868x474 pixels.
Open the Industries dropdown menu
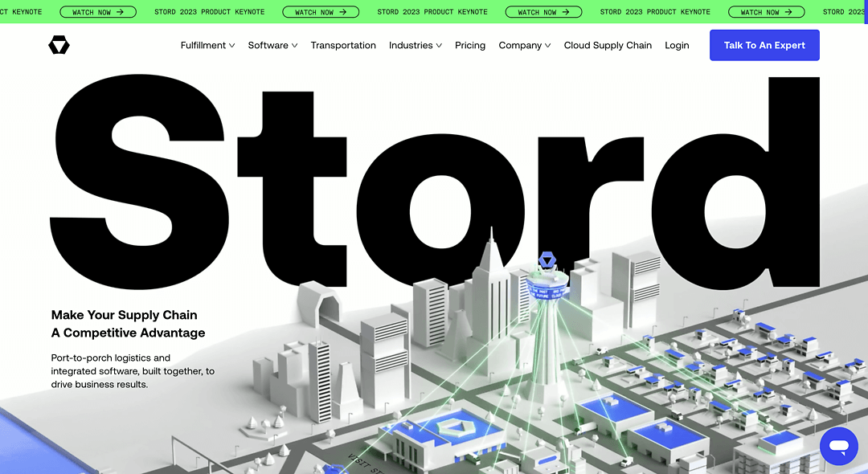[x=416, y=45]
